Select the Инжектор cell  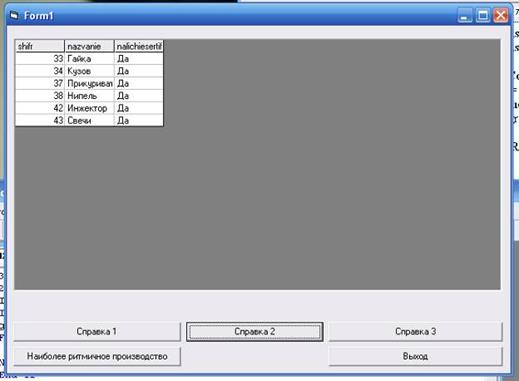point(89,108)
